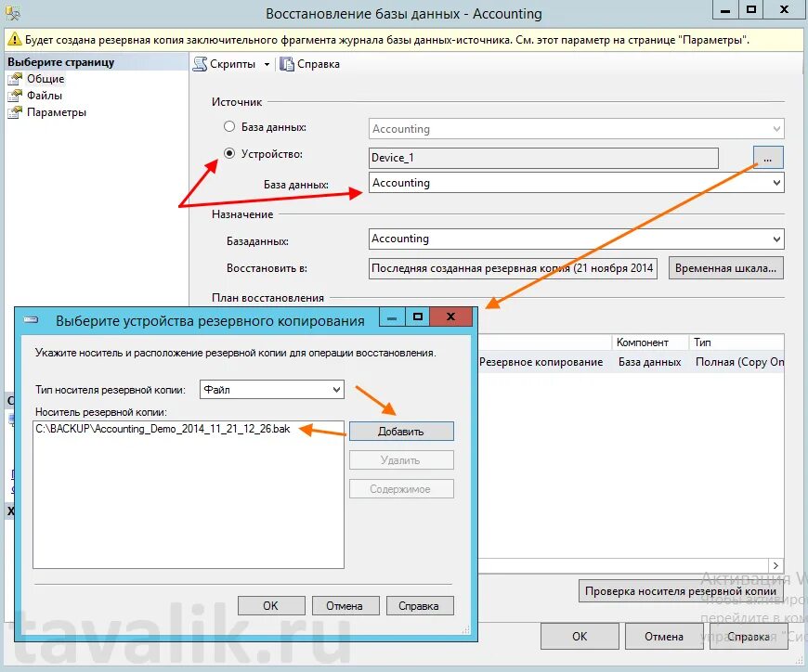808x672 pixels.
Task: Expand destination Базаданных Accounting dropdown
Action: [776, 239]
